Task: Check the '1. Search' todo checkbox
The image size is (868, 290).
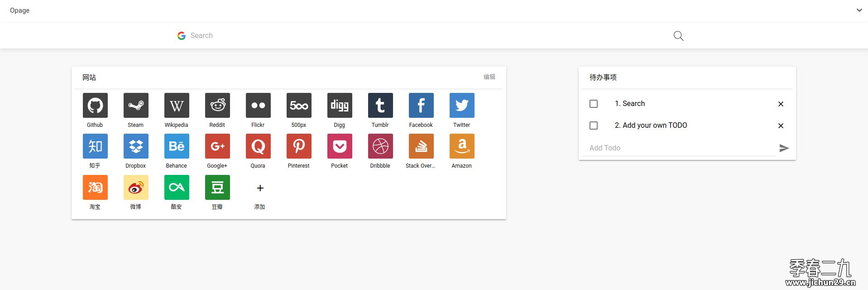Action: pos(594,104)
